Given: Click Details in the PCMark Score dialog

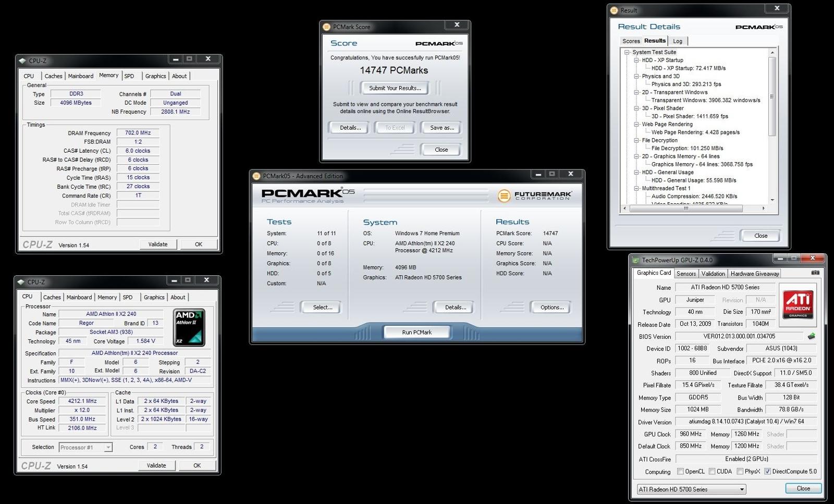Looking at the screenshot, I should tap(350, 128).
